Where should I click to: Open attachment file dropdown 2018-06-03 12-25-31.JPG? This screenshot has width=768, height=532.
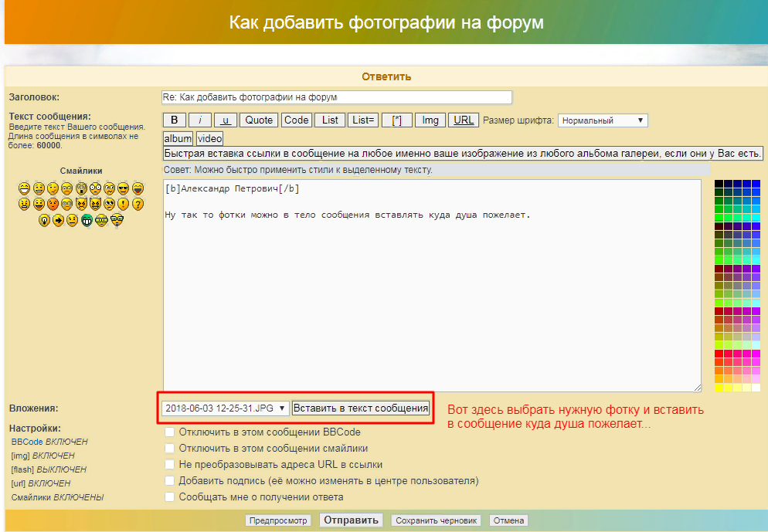point(225,408)
